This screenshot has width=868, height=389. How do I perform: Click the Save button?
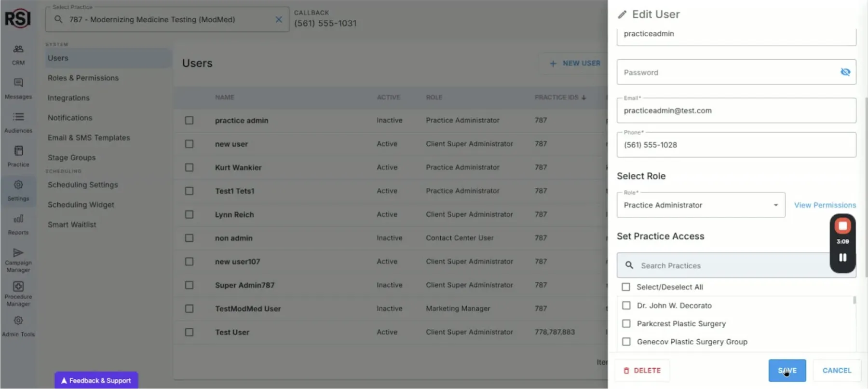pos(787,371)
